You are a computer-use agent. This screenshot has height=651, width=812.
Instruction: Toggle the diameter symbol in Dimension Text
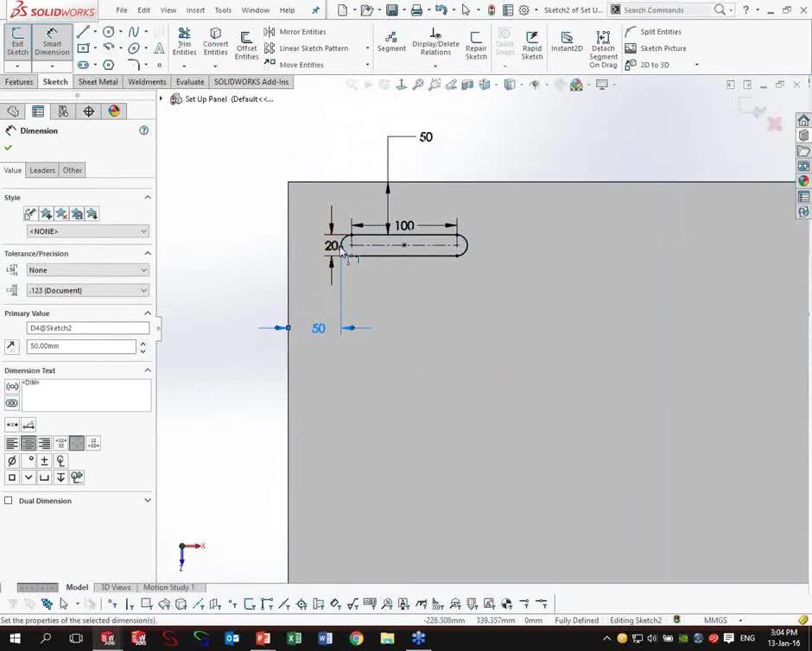click(11, 460)
